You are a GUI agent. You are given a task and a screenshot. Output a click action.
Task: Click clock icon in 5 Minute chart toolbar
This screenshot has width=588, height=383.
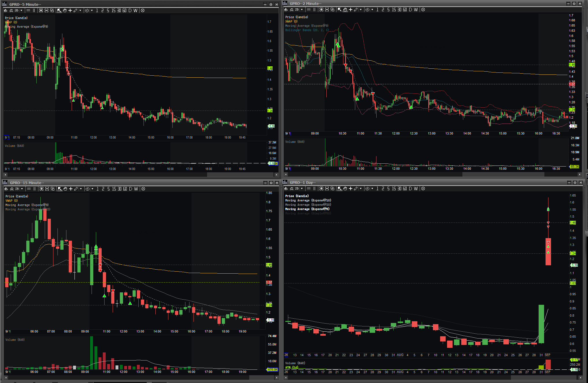point(87,10)
